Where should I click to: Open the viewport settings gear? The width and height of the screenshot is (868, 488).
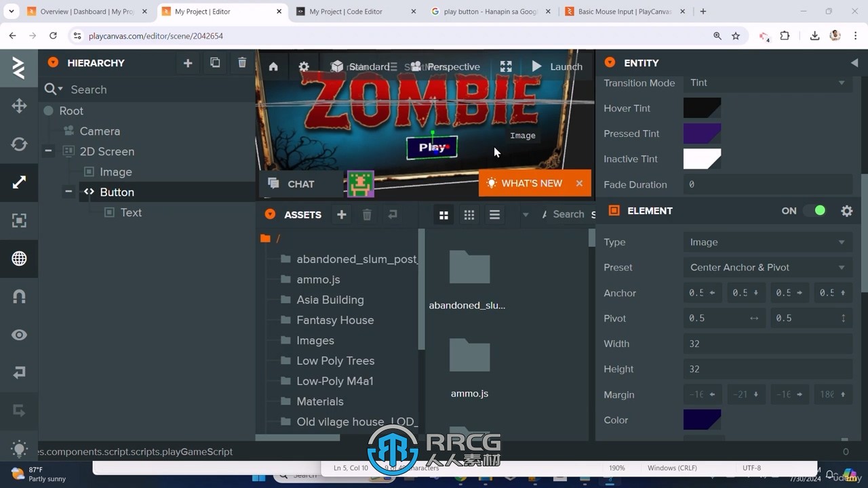304,66
